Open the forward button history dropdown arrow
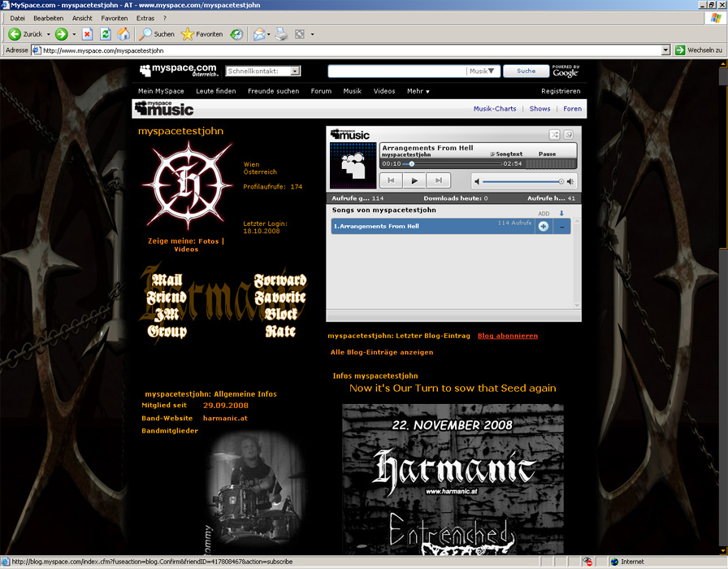Viewport: 728px width, 569px height. click(x=74, y=34)
